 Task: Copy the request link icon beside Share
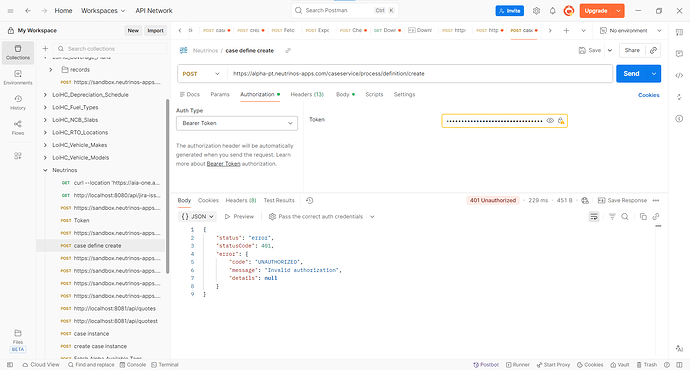click(653, 50)
